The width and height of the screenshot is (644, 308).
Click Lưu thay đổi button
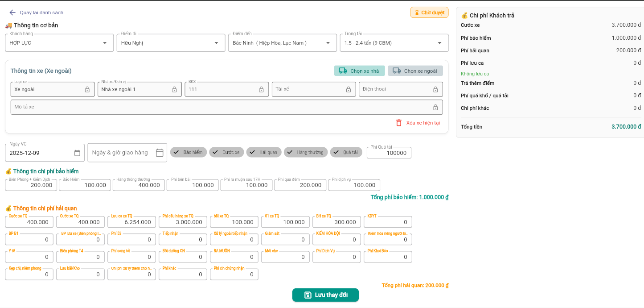(325, 295)
